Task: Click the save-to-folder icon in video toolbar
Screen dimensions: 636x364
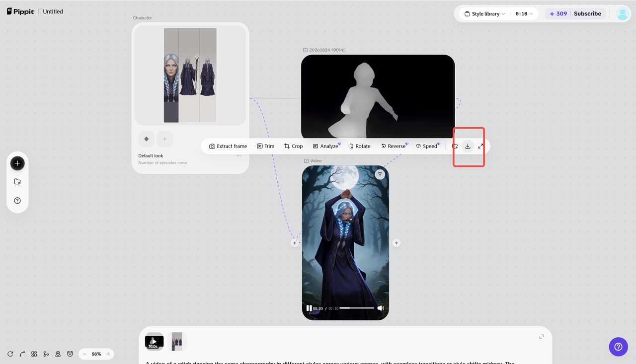Action: pyautogui.click(x=455, y=146)
